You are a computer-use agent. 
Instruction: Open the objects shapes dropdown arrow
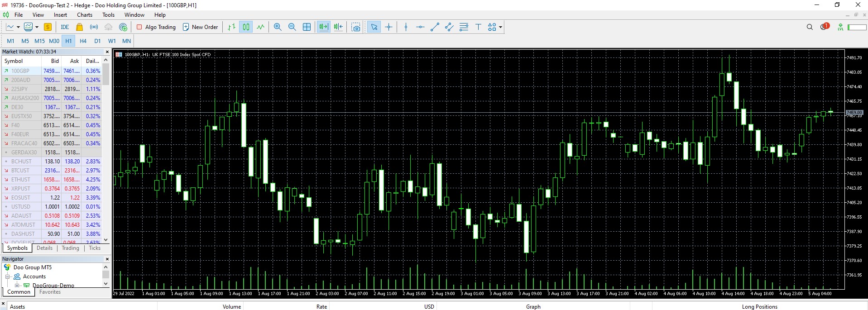[500, 27]
